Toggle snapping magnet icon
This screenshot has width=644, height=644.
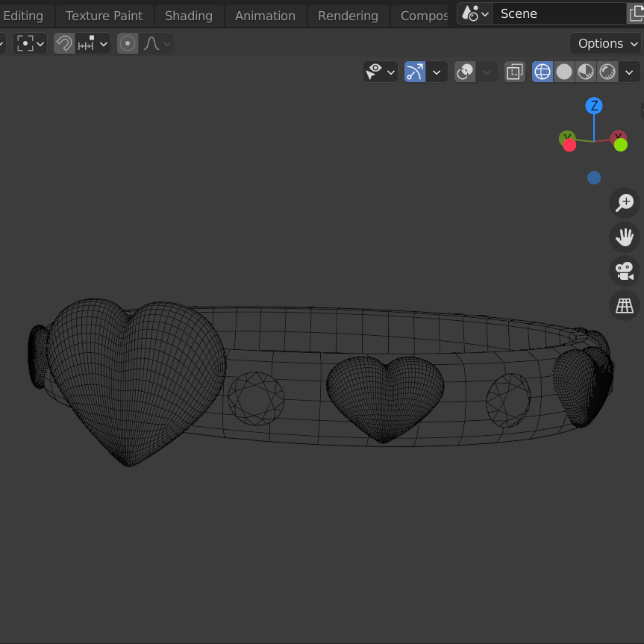coord(64,43)
